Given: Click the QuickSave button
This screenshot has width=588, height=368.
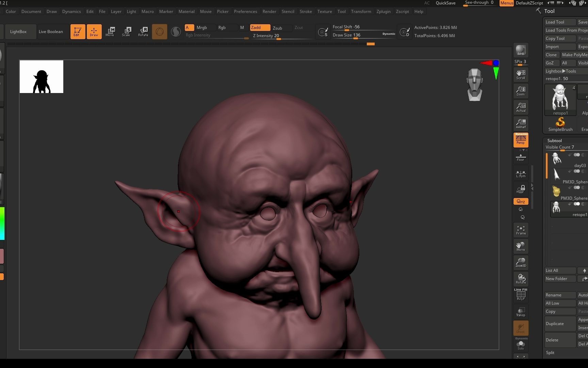Looking at the screenshot, I should 445,3.
